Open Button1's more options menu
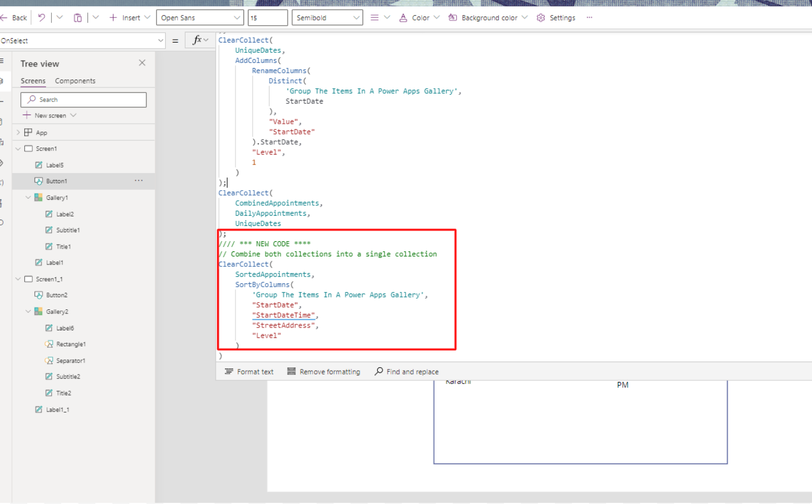Screen dimensions: 812x504 click(138, 180)
